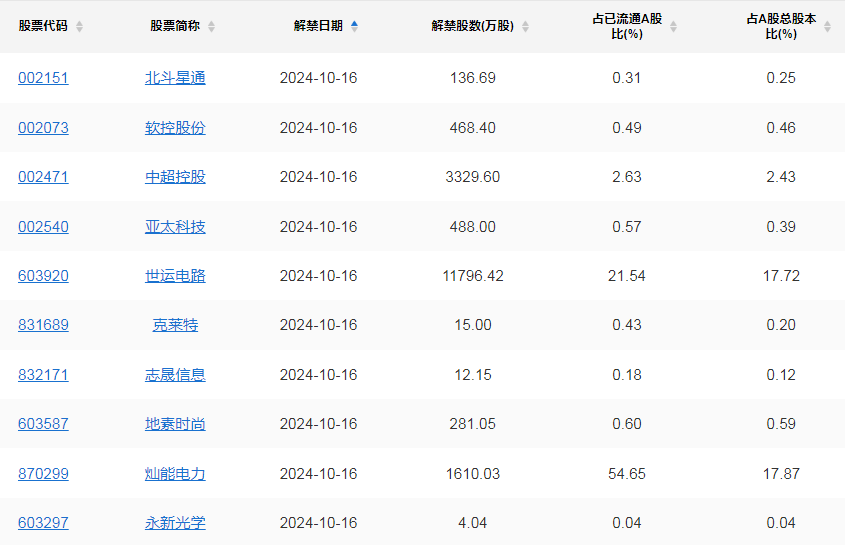Screen dimensions: 845x545
Task: Open 灿能电力 stock link
Action: pos(175,474)
